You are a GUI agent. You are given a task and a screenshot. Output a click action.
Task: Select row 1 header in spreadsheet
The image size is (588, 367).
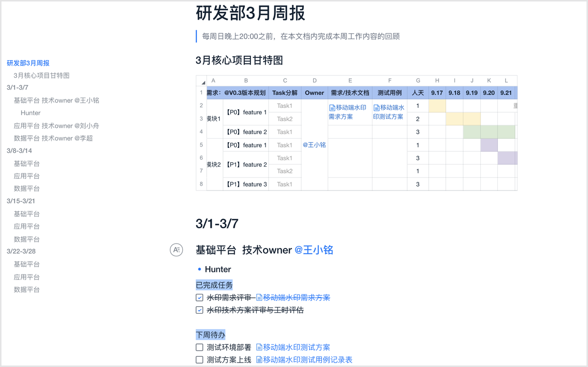point(201,93)
